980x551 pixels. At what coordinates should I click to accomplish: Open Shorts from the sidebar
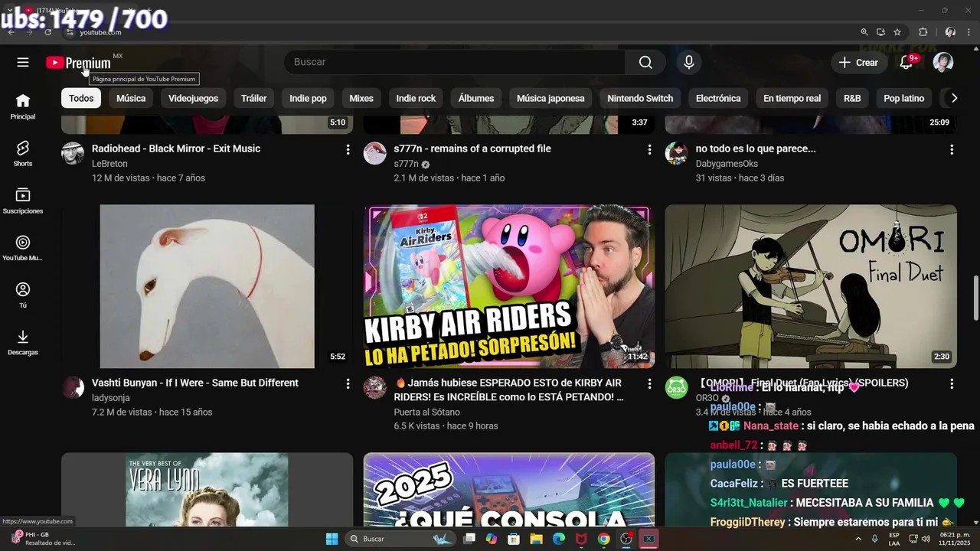[23, 153]
